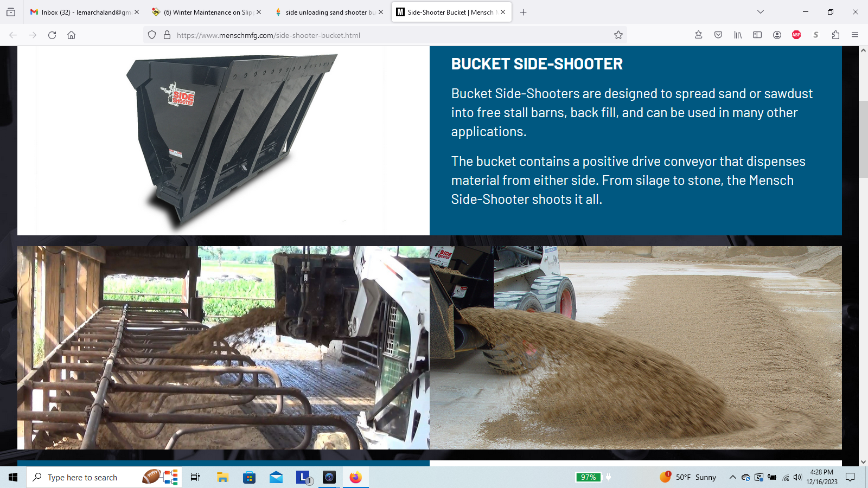868x488 pixels.
Task: Click the page vertical scrollbar thumb
Action: [863, 139]
